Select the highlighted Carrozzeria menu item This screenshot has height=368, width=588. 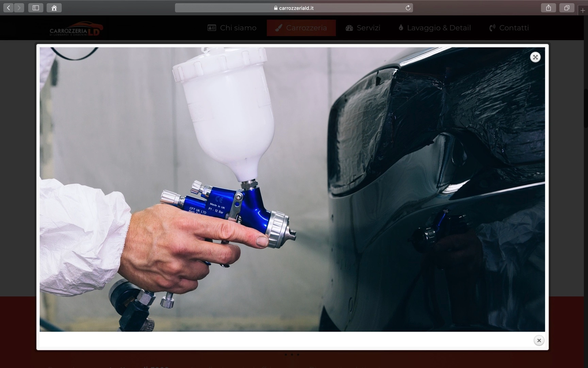(301, 28)
